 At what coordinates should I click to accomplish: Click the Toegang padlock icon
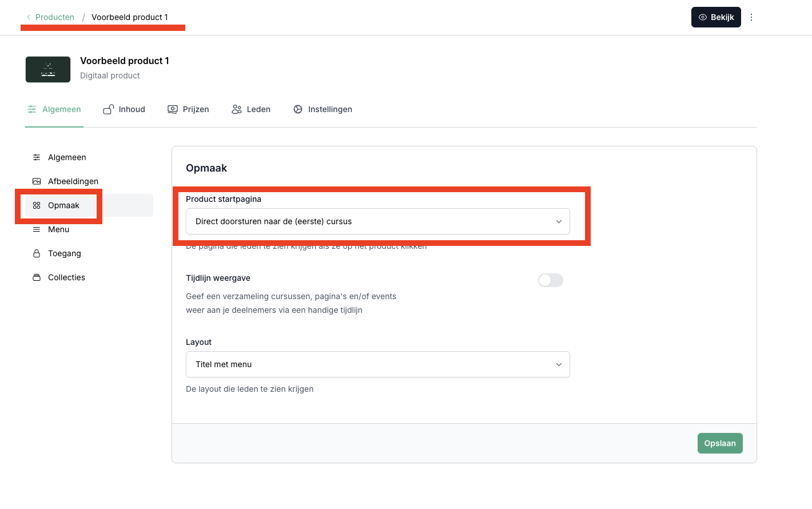tap(37, 253)
